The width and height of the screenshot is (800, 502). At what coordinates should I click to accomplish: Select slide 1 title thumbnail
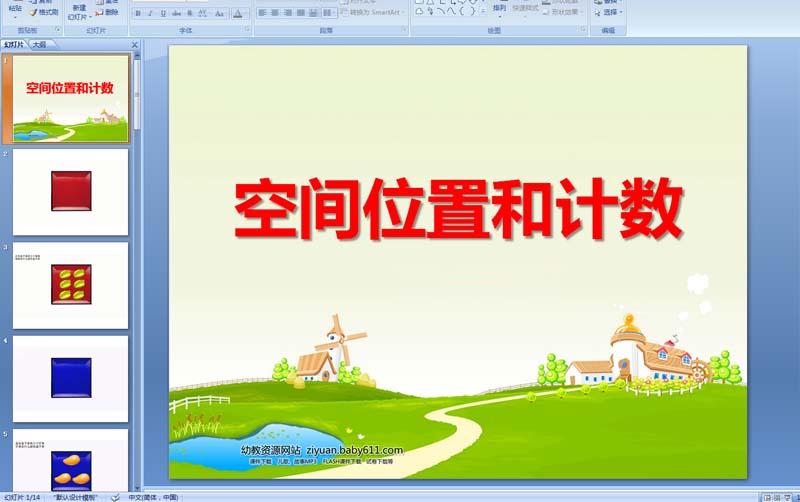pyautogui.click(x=70, y=98)
